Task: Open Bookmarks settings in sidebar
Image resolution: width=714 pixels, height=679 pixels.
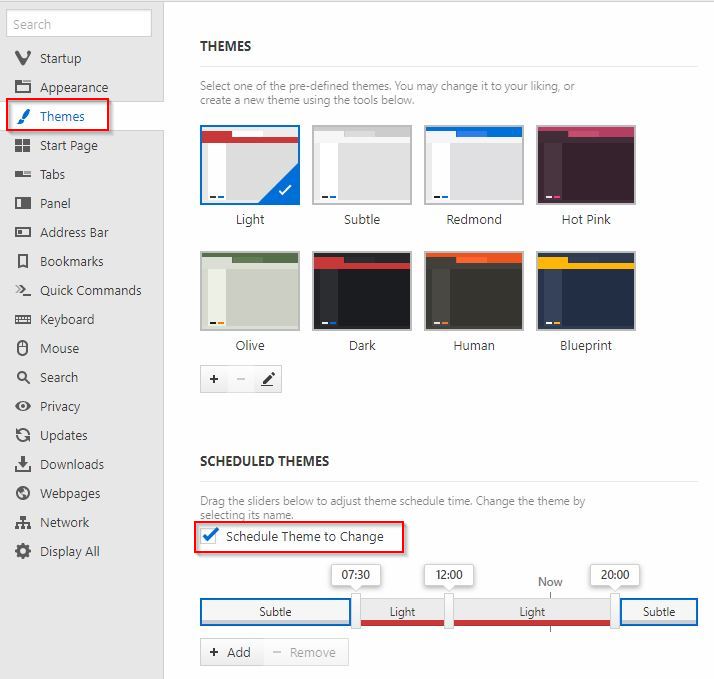Action: pyautogui.click(x=71, y=261)
